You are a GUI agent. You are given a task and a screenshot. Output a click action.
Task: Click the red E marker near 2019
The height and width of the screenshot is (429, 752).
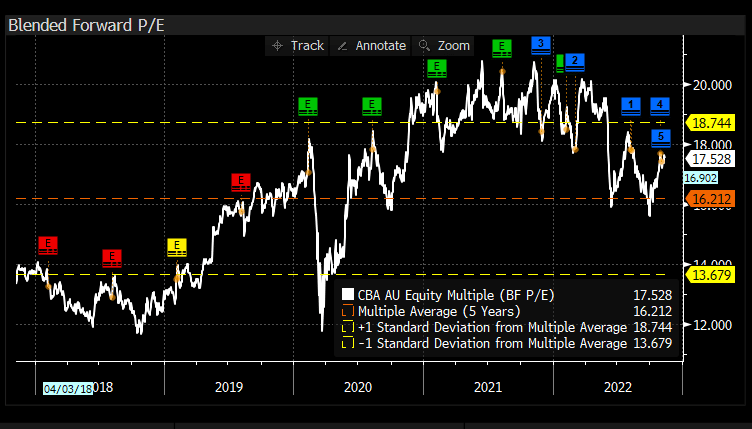tap(240, 182)
